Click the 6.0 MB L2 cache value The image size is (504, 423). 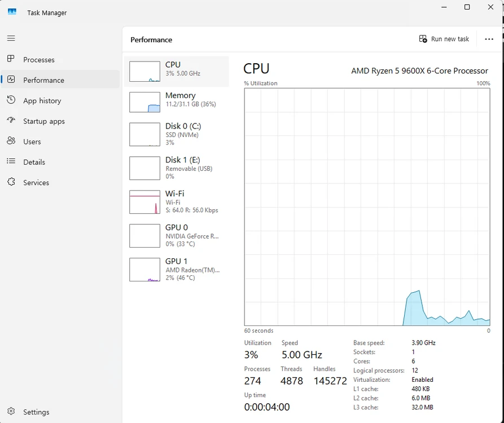(x=420, y=398)
